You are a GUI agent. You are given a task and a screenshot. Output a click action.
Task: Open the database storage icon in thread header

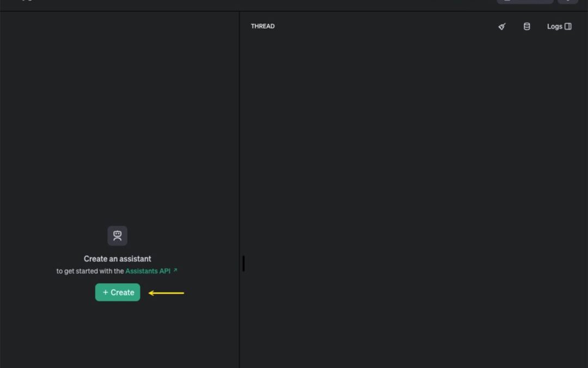point(526,26)
